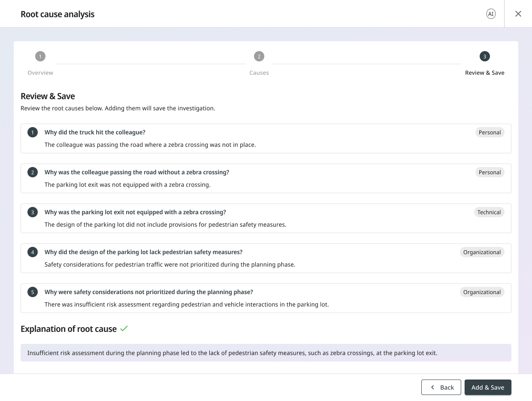This screenshot has width=532, height=401.
Task: Click the number 5 badge of fifth cause
Action: click(x=33, y=292)
